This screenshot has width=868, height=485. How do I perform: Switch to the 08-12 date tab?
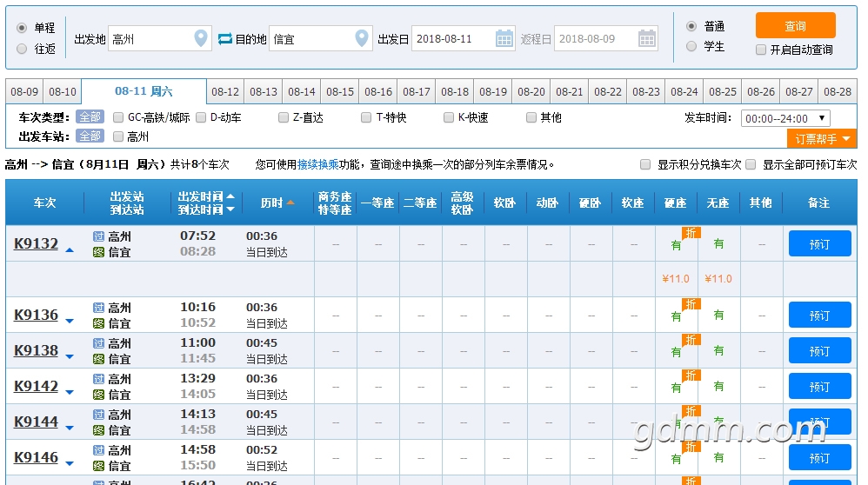(x=225, y=92)
